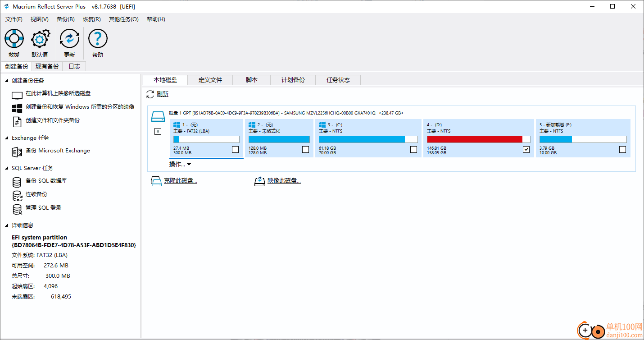Screen dimensions: 644x340
Task: Click the 映像此磁盘... link
Action: (284, 181)
